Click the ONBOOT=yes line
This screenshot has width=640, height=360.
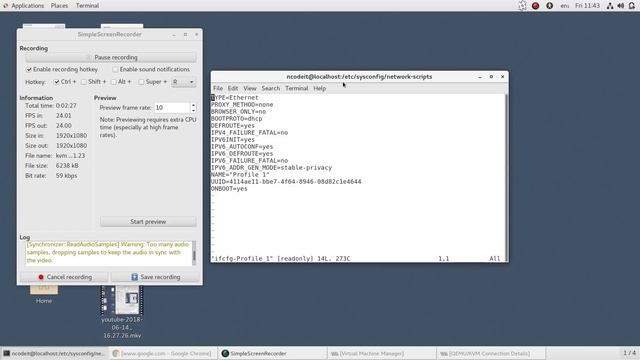coord(229,189)
